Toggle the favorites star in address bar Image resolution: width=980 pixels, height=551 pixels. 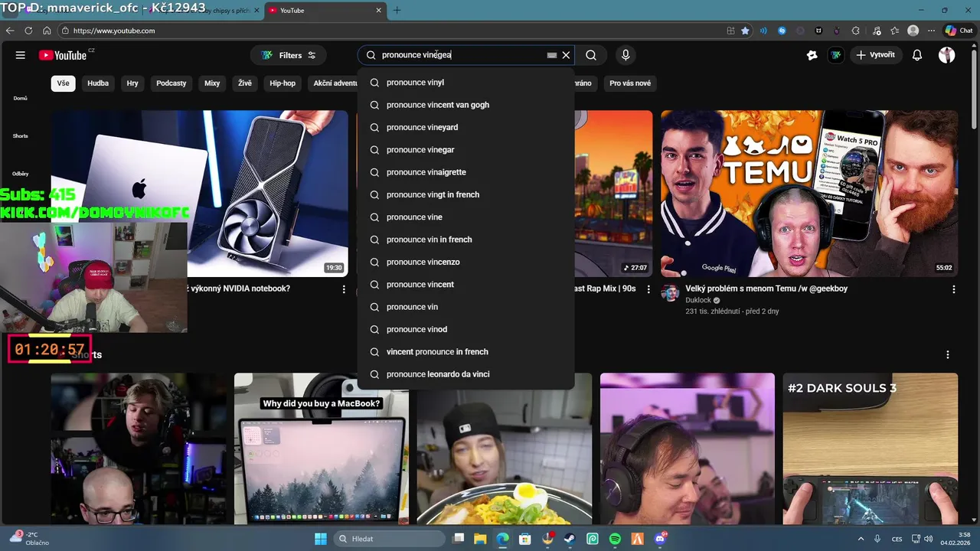pyautogui.click(x=746, y=31)
